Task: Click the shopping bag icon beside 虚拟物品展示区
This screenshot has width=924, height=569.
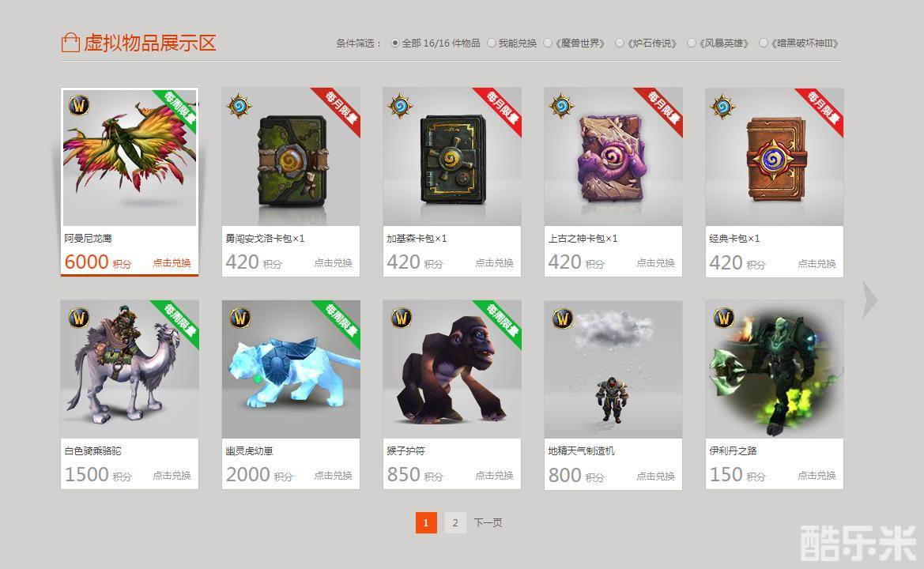Action: [x=70, y=43]
